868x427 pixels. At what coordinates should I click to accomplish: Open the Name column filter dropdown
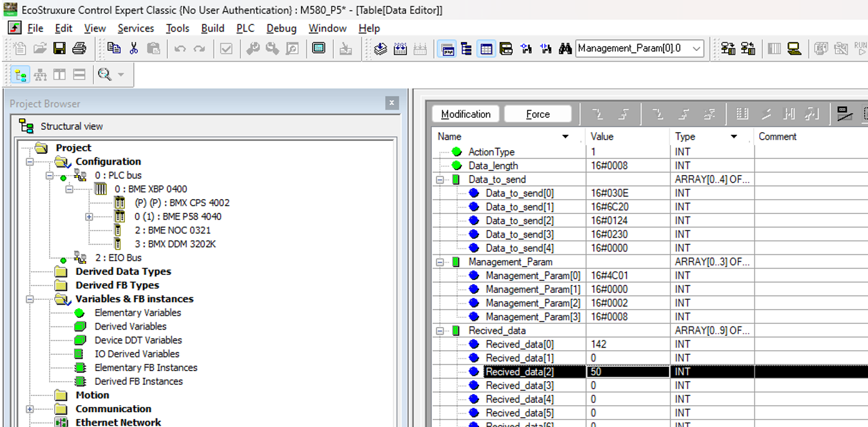565,137
